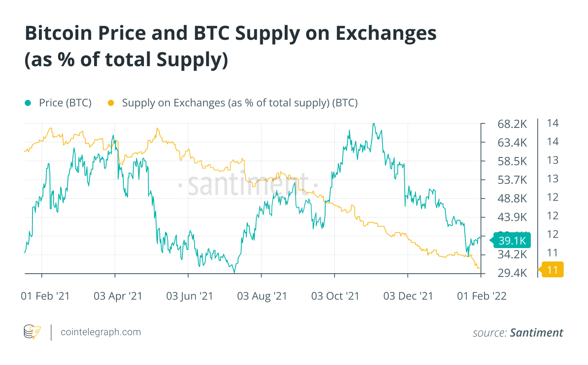Screen dimensions: 588x365
Task: Open the cointelegraph.com link
Action: click(x=101, y=332)
